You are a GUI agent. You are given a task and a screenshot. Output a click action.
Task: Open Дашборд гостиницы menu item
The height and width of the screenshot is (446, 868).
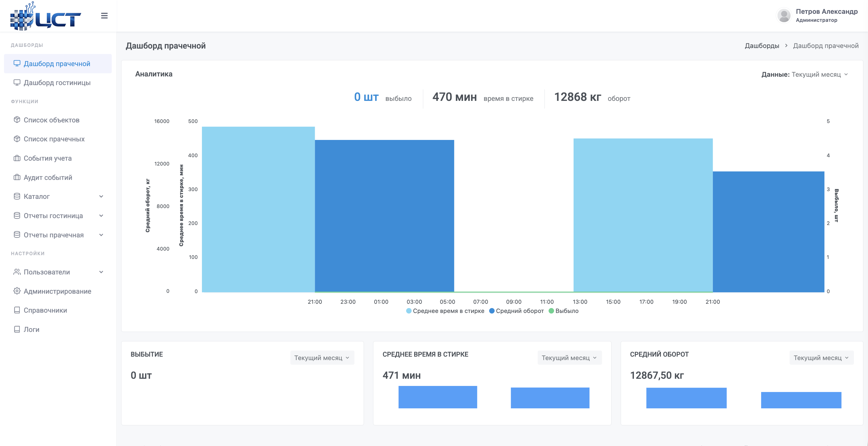58,82
